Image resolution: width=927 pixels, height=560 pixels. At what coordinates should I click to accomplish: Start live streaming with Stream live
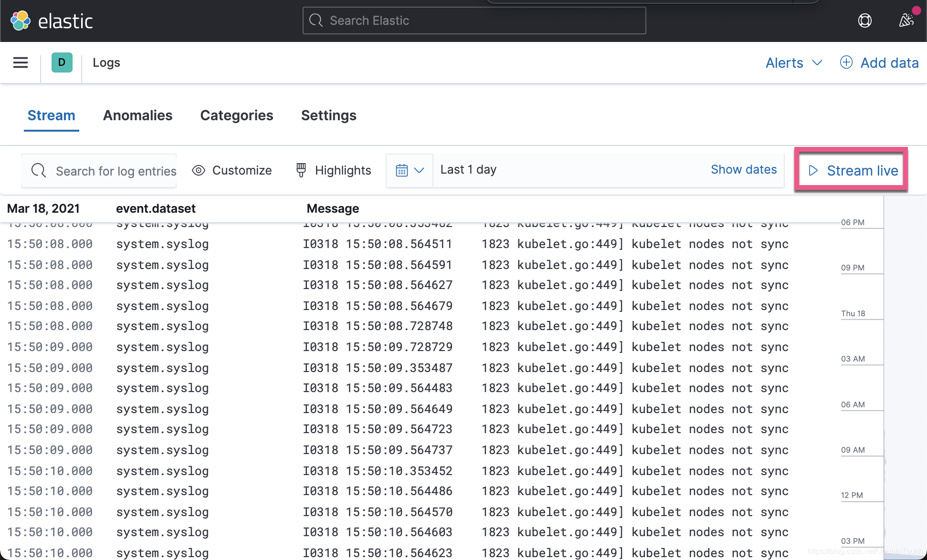(852, 170)
